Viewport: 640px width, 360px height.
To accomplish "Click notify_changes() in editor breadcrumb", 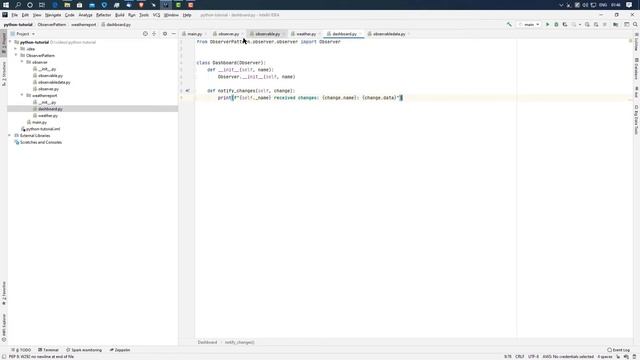I will pos(240,342).
